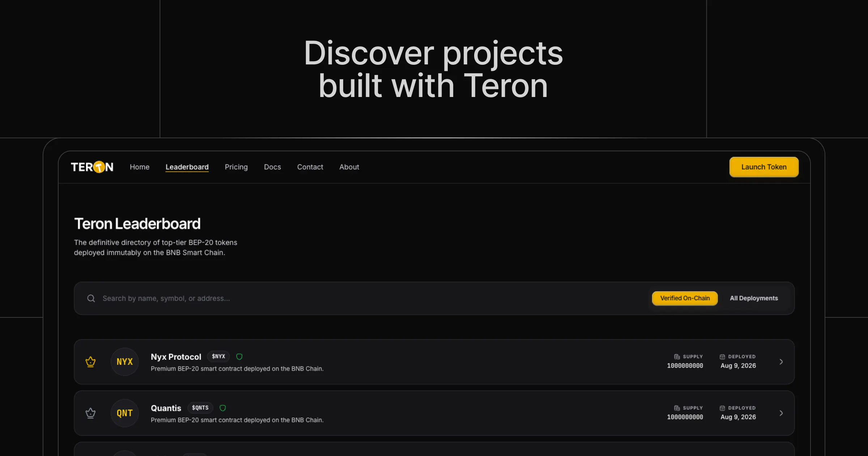
Task: Click Quantis supply value 1000000000
Action: (685, 417)
